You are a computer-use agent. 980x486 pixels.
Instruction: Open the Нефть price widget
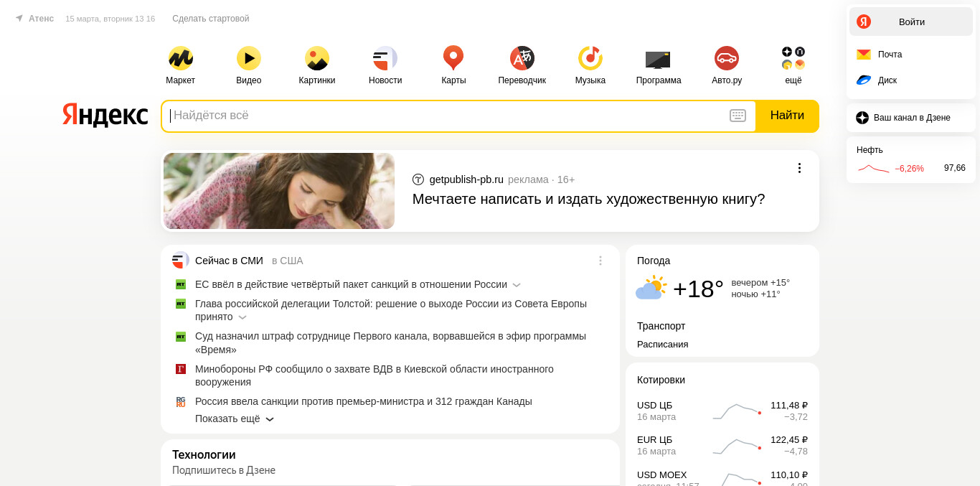coord(911,159)
